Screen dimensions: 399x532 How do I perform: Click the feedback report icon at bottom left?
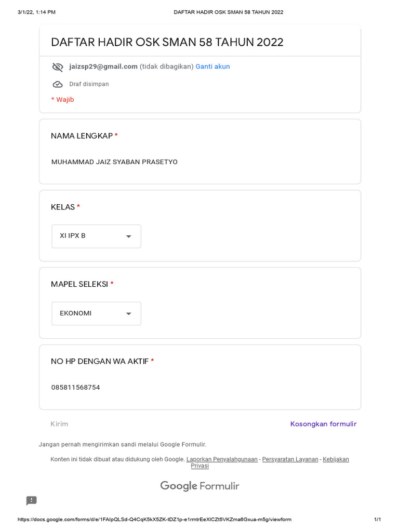[x=32, y=500]
